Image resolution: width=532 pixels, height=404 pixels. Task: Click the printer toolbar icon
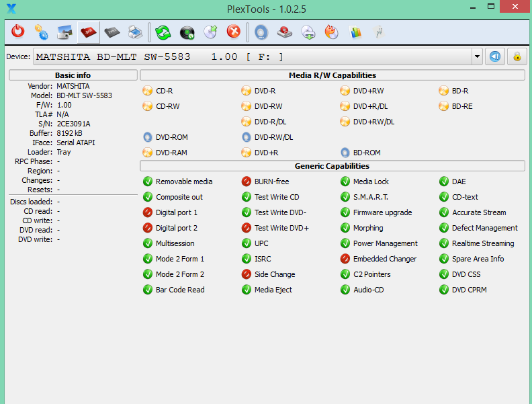pyautogui.click(x=136, y=32)
